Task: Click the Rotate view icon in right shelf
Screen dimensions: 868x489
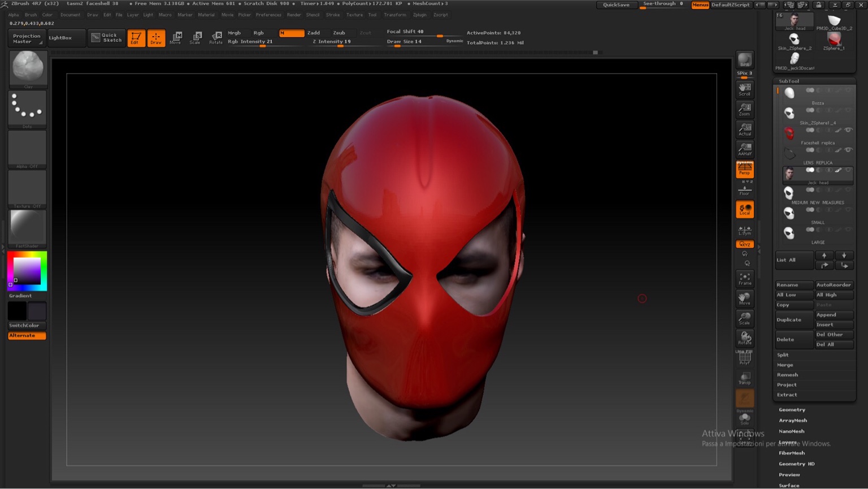Action: coord(745,339)
